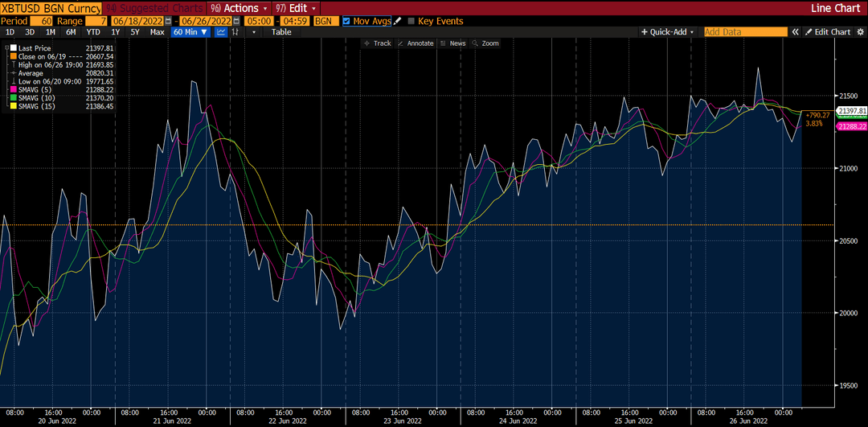Viewport: 868px width, 427px height.
Task: Open the end date calendar picker
Action: [x=237, y=21]
